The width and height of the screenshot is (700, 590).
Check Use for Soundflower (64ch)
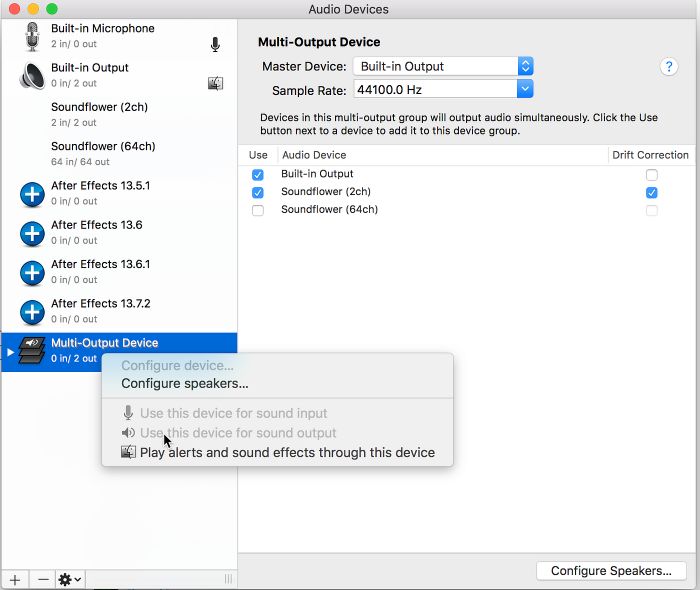258,210
